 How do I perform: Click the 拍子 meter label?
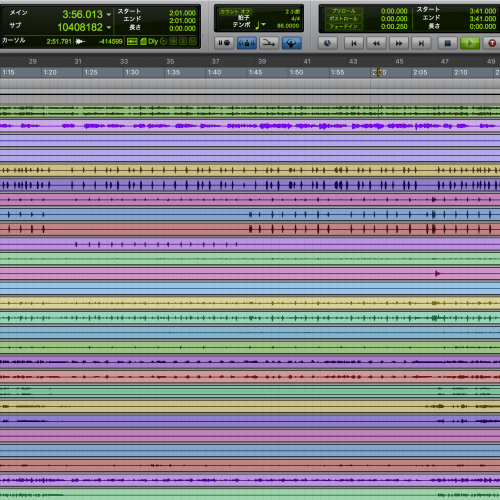244,18
